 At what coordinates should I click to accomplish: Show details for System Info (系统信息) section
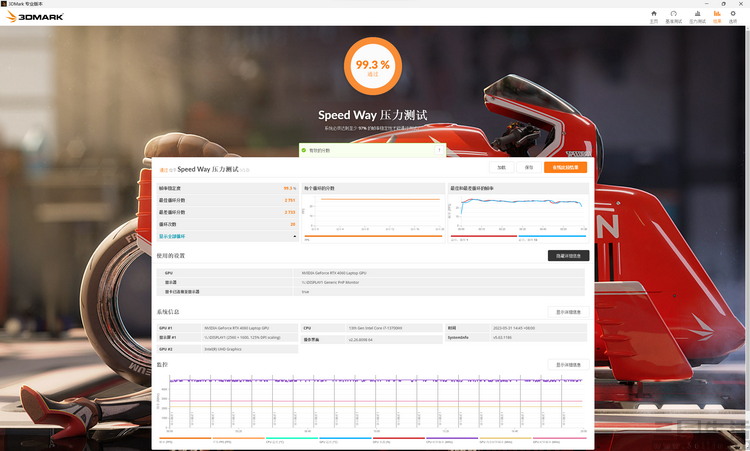[x=568, y=312]
